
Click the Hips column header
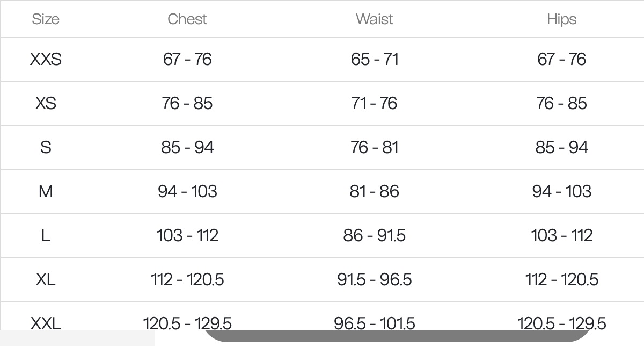point(561,19)
